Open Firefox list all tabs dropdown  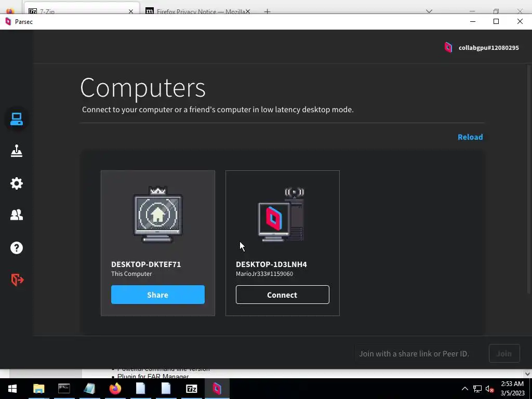[x=429, y=11]
